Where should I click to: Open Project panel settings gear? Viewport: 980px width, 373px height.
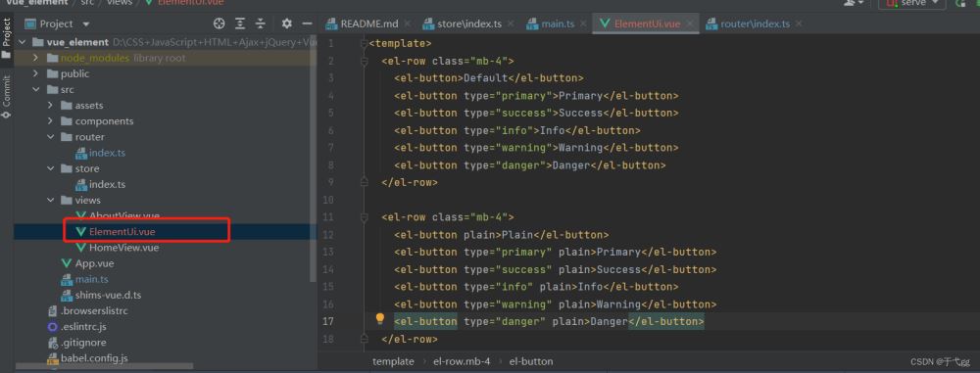pyautogui.click(x=286, y=23)
